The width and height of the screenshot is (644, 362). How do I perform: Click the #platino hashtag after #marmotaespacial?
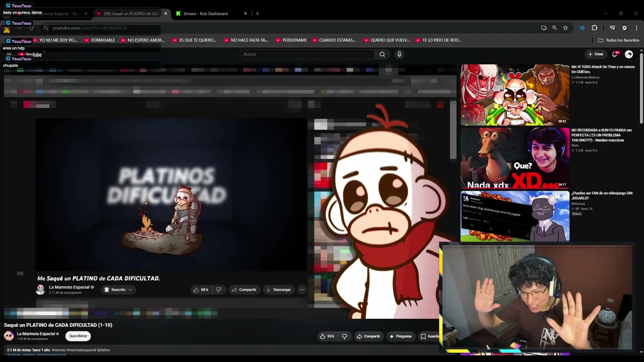click(x=103, y=350)
